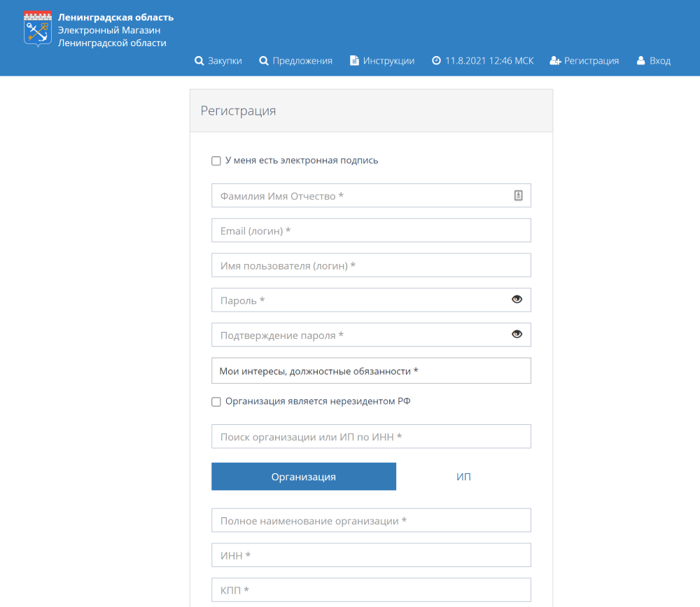Click the 'Ленинградская область' site title

click(115, 18)
